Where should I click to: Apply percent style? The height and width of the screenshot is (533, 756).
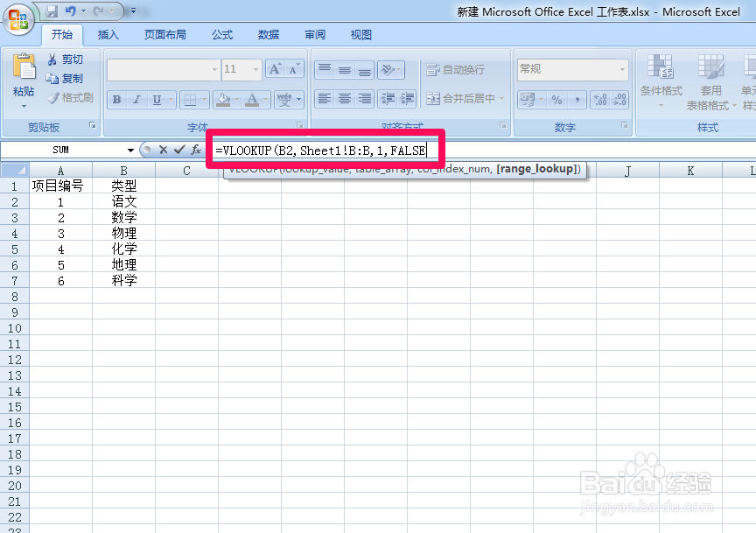tap(556, 100)
